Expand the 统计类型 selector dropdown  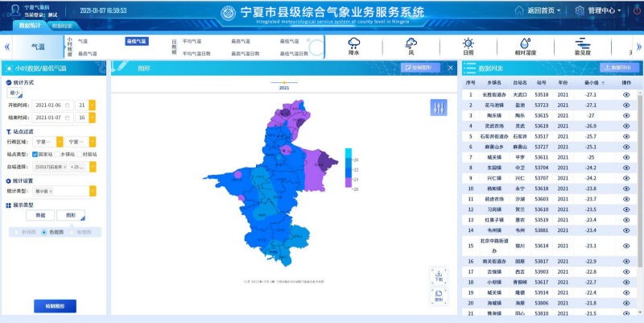[x=93, y=192]
